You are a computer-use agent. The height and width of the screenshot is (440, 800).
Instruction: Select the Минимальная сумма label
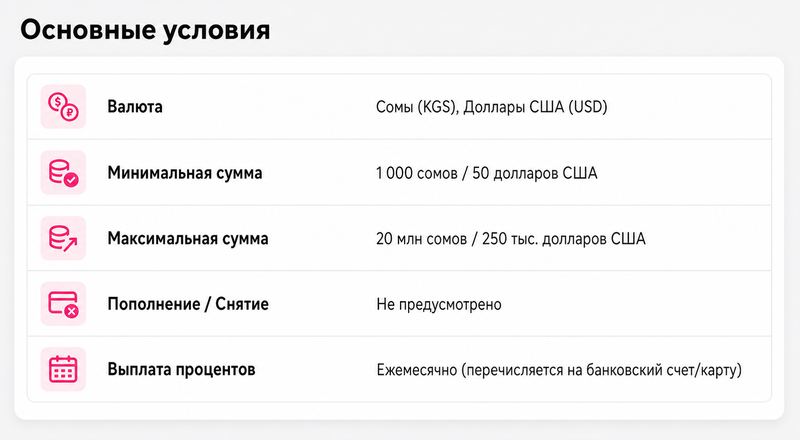point(185,173)
